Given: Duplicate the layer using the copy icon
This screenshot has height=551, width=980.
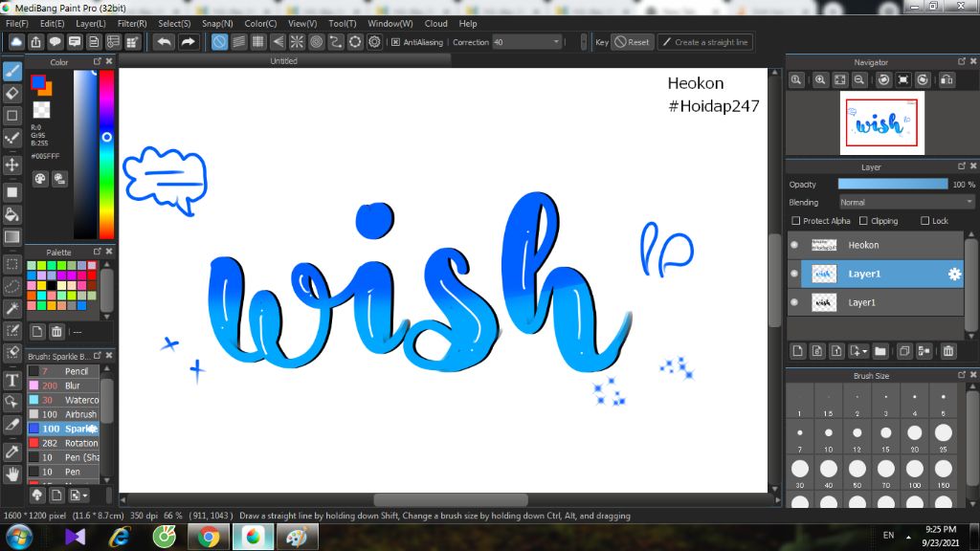Looking at the screenshot, I should point(903,351).
